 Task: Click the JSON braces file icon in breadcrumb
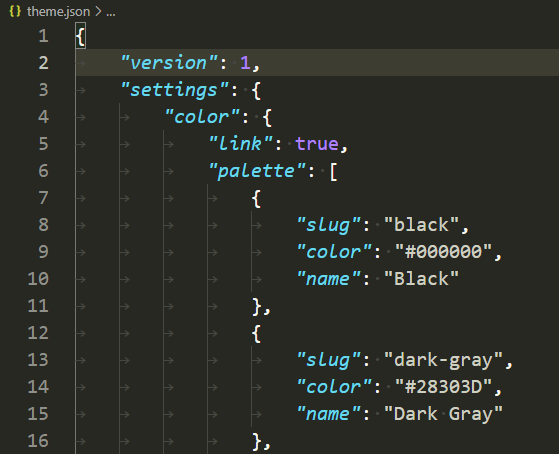pyautogui.click(x=15, y=11)
